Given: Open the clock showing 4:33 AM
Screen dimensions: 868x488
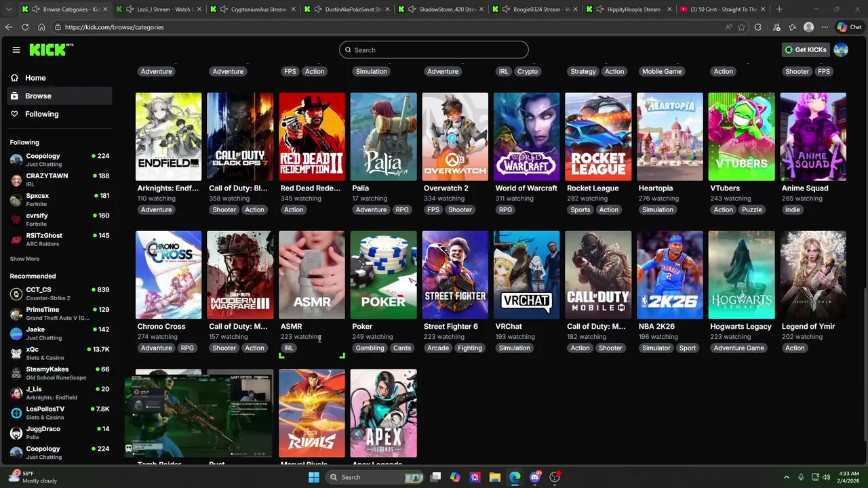Looking at the screenshot, I should (849, 477).
